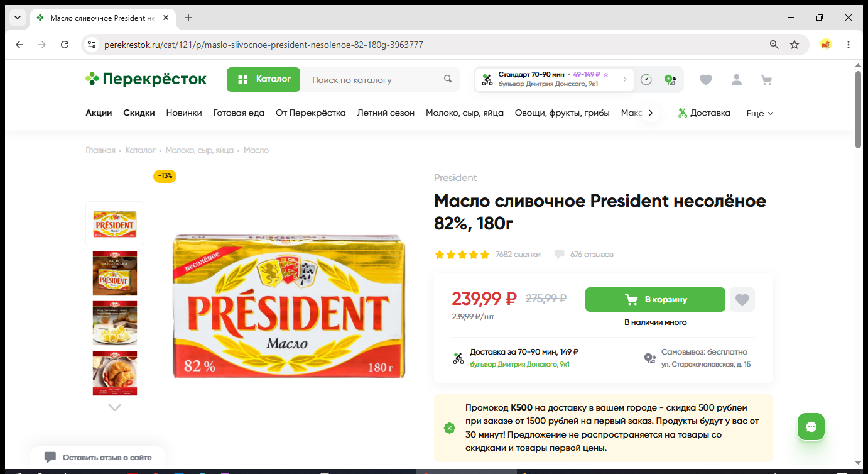868x474 pixels.
Task: Expand the Ещё menu dropdown
Action: [x=759, y=113]
